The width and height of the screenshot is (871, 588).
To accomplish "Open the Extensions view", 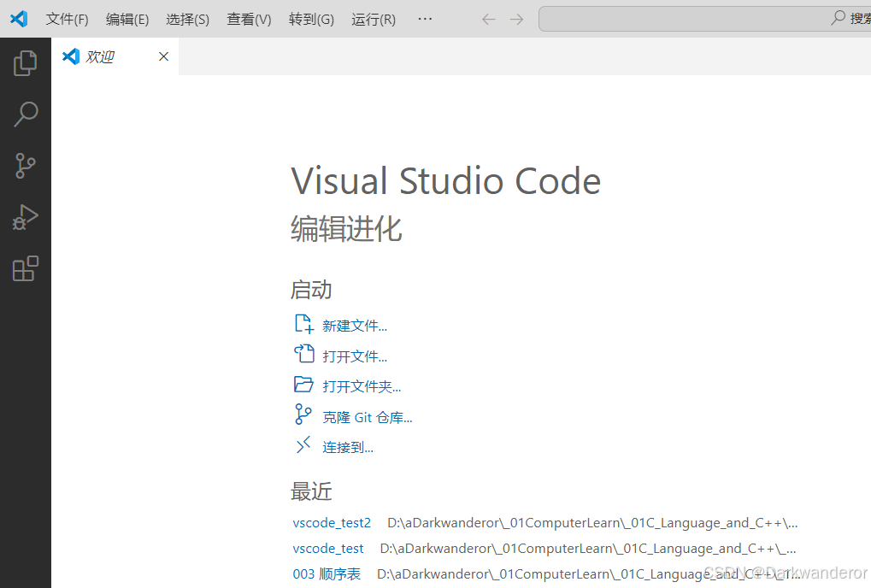I will (x=26, y=268).
